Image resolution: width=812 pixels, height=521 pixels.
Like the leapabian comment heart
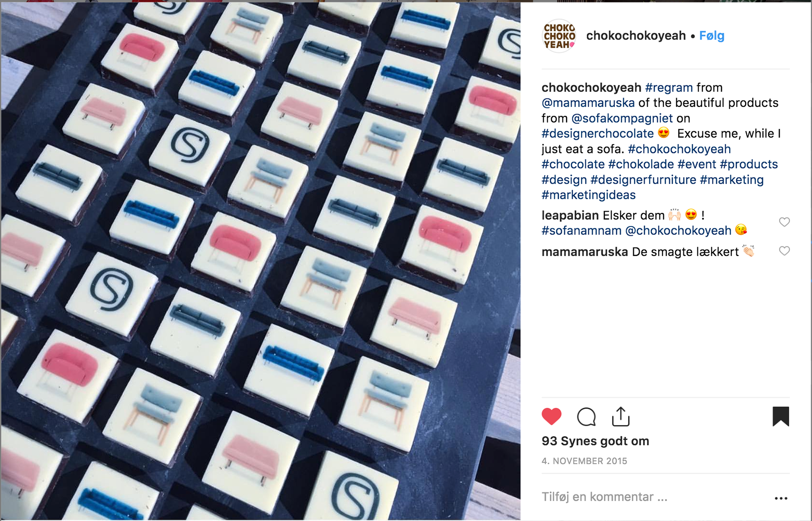point(785,222)
